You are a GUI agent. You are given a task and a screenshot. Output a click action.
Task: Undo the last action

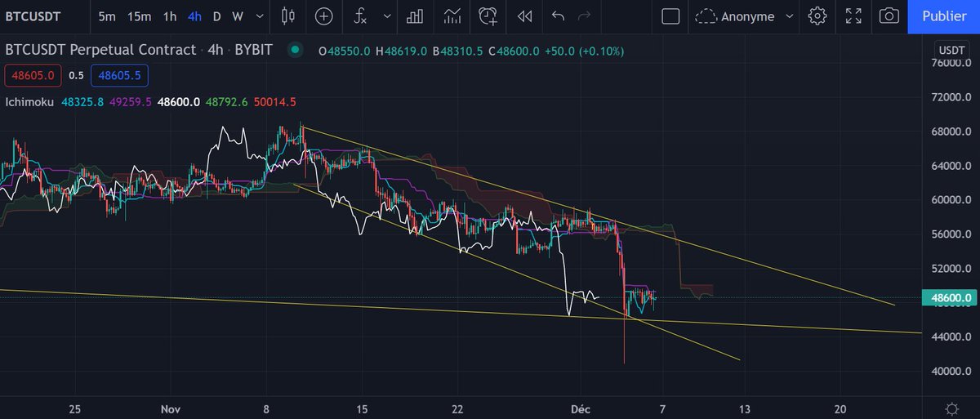[x=559, y=16]
